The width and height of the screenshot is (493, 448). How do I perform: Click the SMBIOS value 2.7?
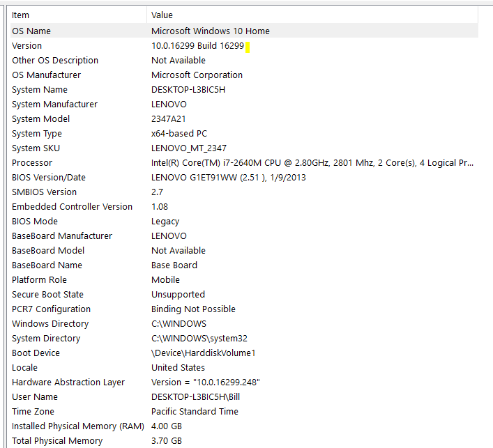click(157, 192)
